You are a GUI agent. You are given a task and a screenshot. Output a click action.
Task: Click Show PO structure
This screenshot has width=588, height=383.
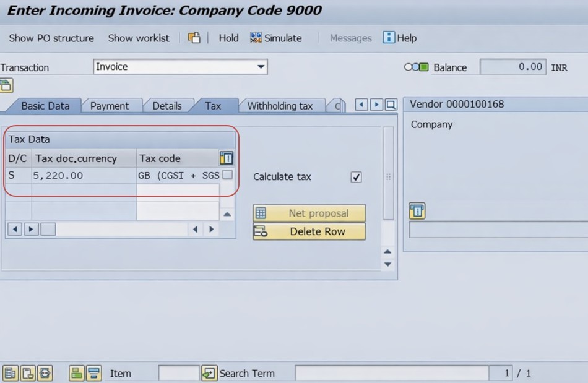point(51,38)
